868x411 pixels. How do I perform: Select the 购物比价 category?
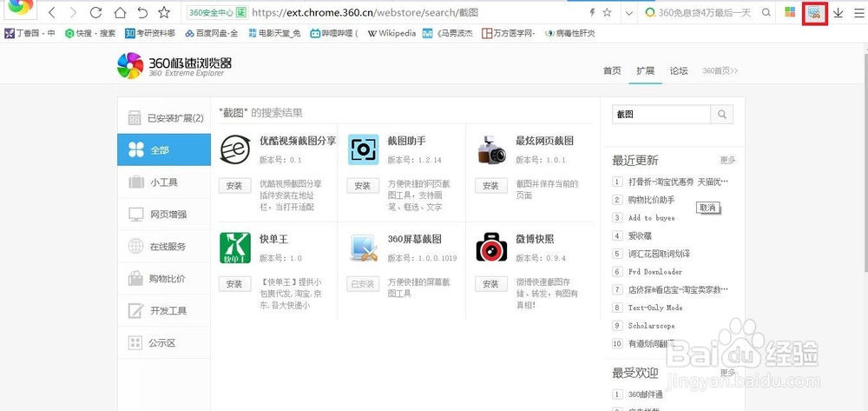pos(164,279)
